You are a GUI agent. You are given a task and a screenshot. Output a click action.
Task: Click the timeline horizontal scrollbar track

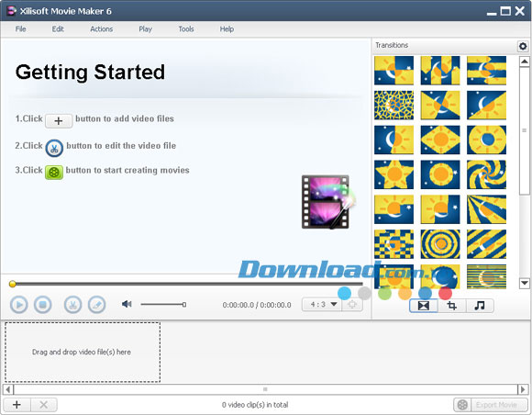click(265, 389)
